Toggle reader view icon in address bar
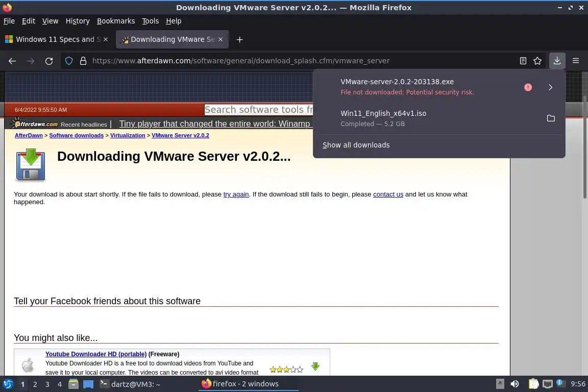 (x=523, y=61)
